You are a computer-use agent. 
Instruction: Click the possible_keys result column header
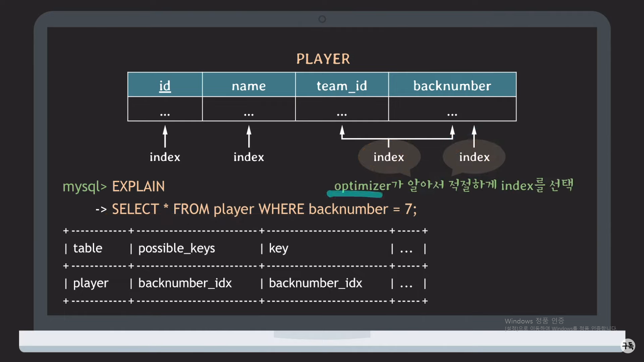(176, 248)
